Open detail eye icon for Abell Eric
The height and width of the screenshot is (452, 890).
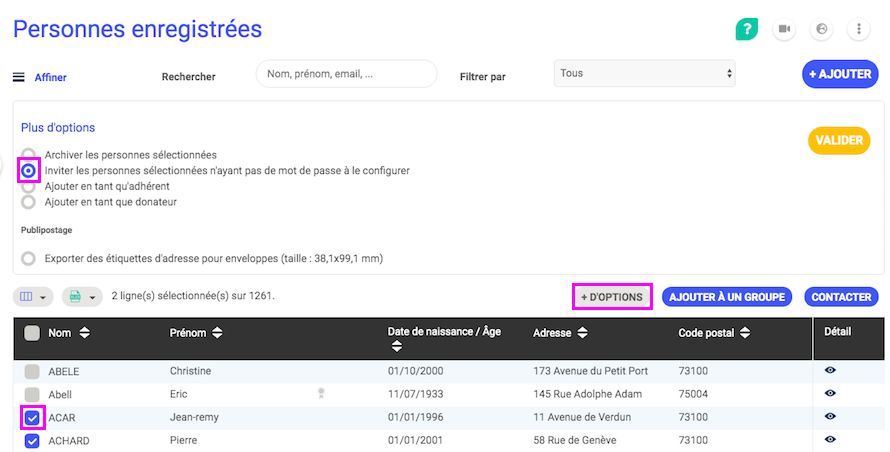pos(830,394)
